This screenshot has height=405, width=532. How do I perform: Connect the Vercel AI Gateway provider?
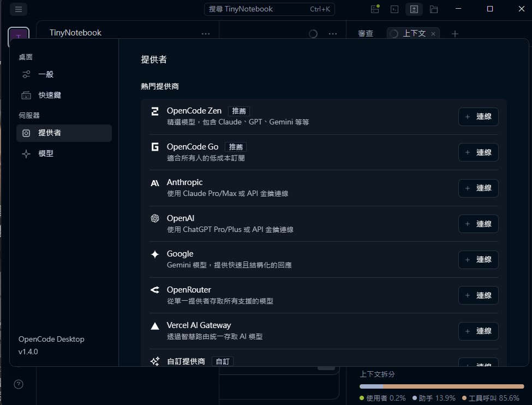click(x=478, y=331)
